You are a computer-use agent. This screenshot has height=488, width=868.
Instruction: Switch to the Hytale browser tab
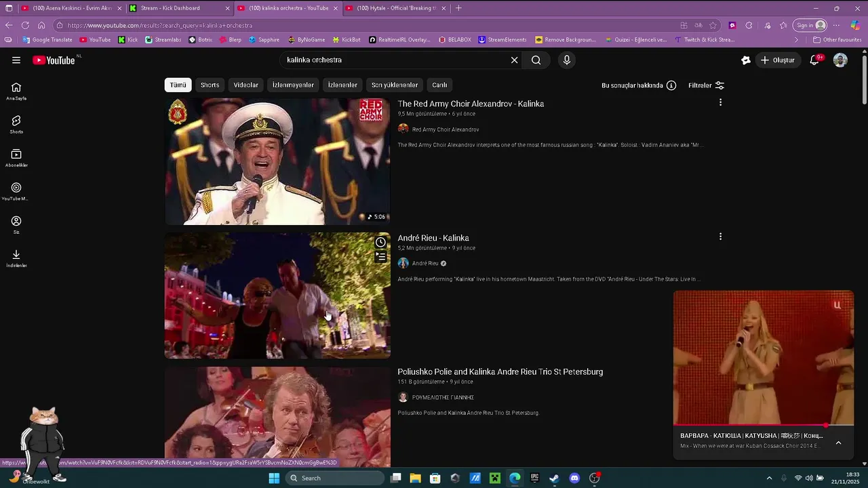(395, 8)
